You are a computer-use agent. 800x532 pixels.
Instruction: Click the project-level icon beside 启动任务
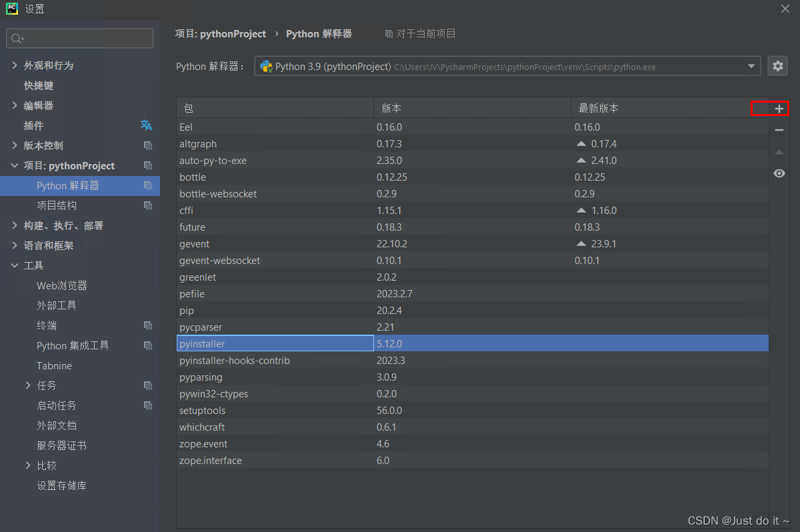click(x=148, y=405)
